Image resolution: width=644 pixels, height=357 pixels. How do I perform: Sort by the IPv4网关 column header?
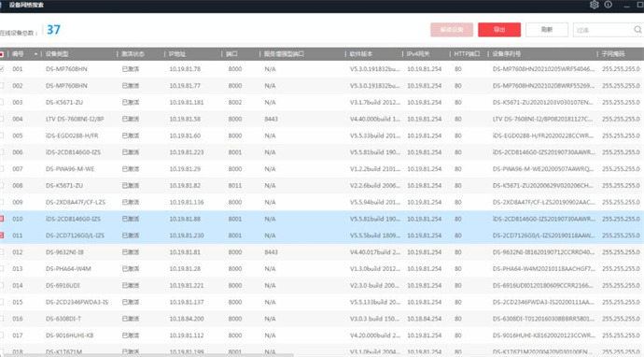tap(418, 54)
